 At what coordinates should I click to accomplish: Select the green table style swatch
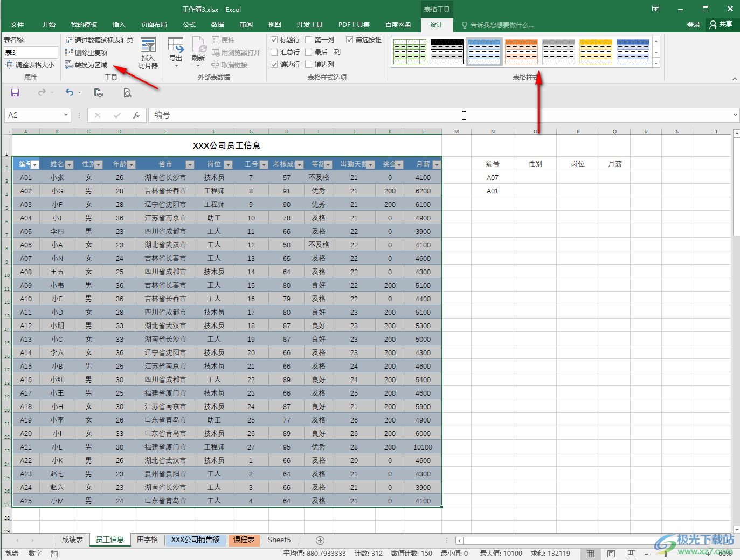pos(410,52)
